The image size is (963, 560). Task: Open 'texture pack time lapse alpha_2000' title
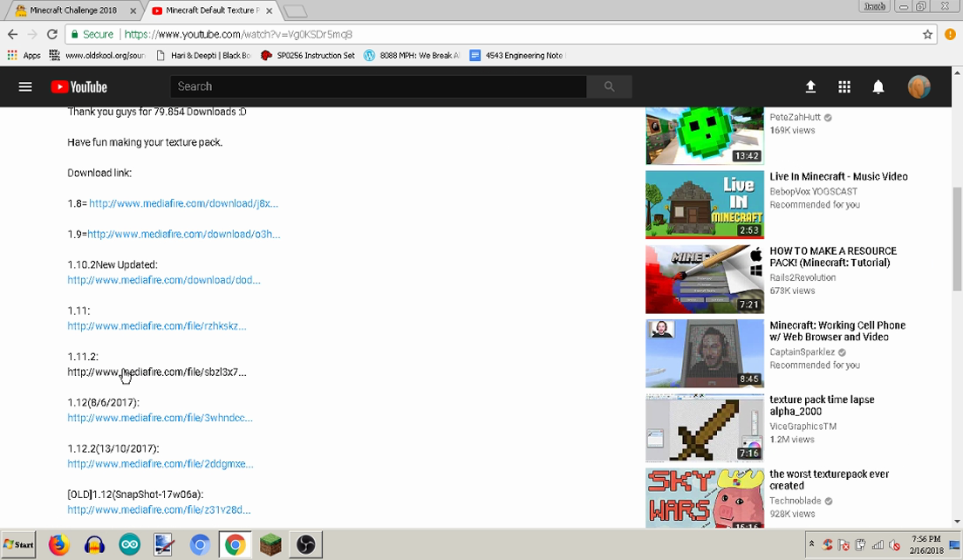pyautogui.click(x=822, y=406)
